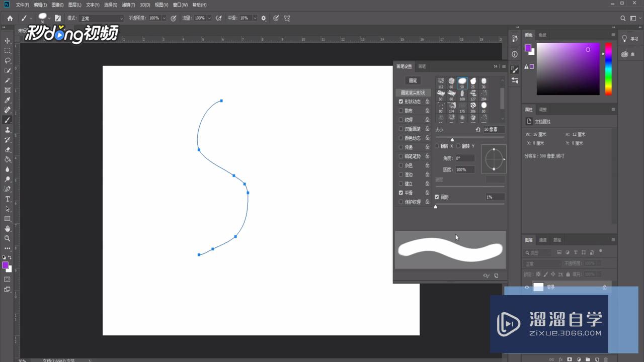Image resolution: width=644 pixels, height=362 pixels.
Task: Enable the 颜色动态 (Color Dynamics) checkbox
Action: tap(401, 138)
